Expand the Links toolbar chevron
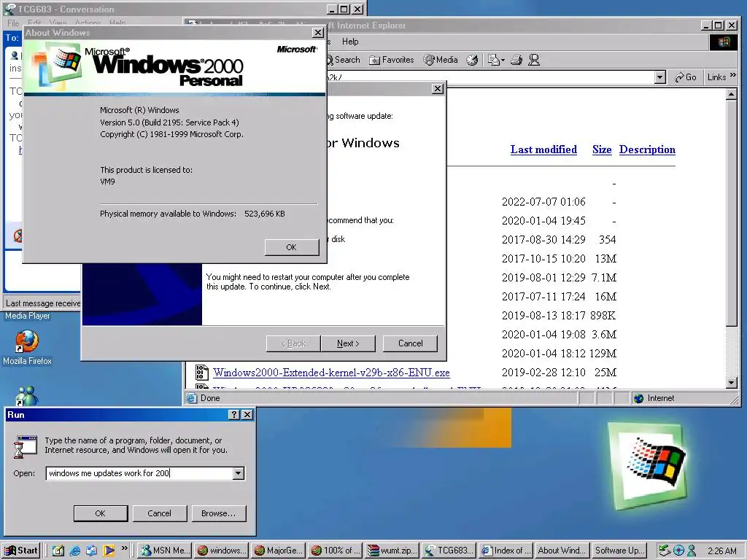Viewport: 747px width, 560px height. 732,75
